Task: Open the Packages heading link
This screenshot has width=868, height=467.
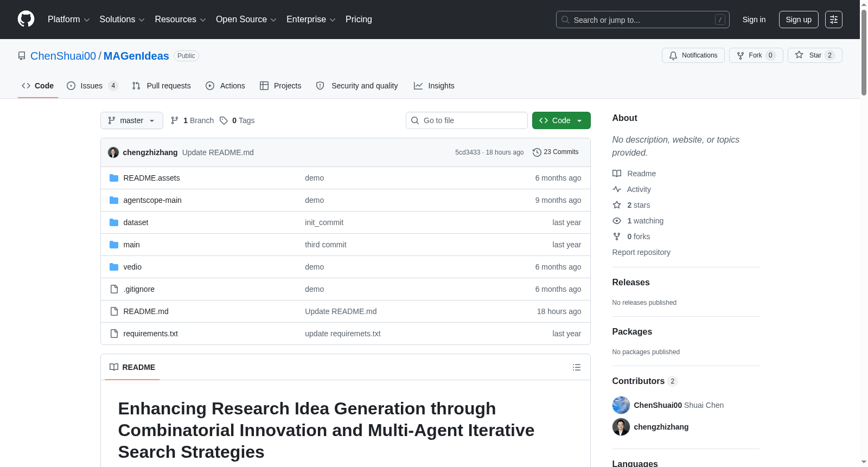Action: [632, 331]
